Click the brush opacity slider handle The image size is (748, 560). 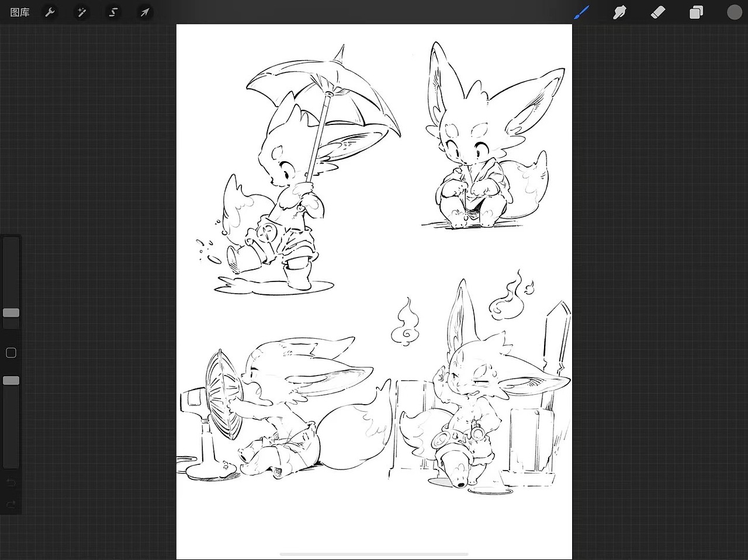point(11,381)
